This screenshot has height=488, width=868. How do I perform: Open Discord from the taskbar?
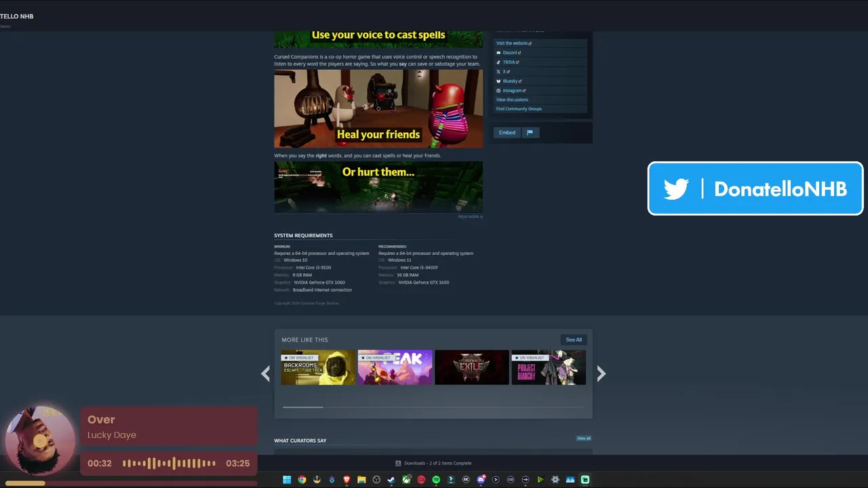coord(481,480)
